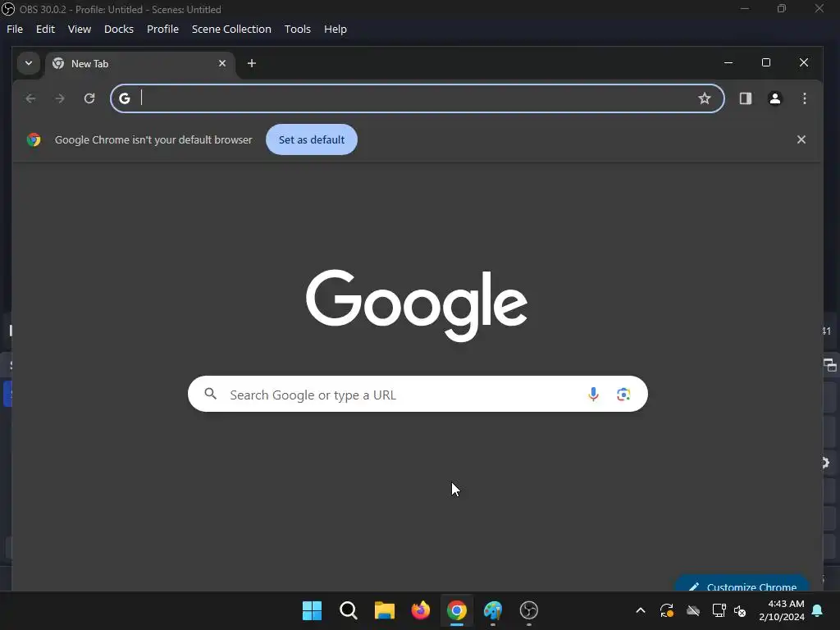Open Chrome's three-dot menu
The width and height of the screenshot is (840, 630).
coord(804,98)
